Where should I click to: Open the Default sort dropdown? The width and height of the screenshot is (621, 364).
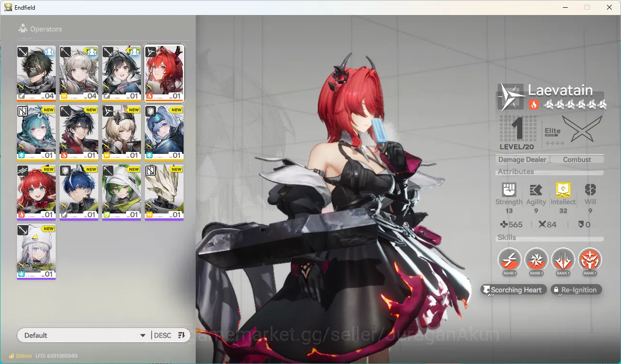tap(84, 335)
